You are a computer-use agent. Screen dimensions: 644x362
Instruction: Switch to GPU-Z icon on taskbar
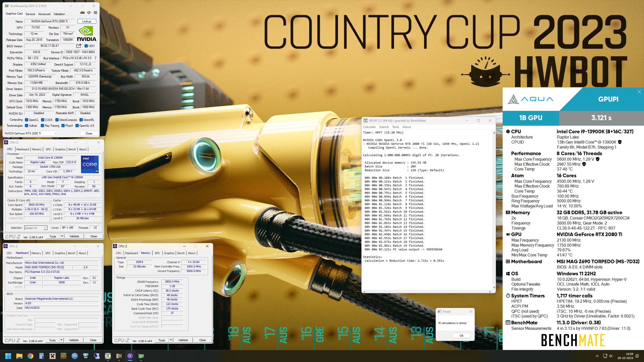point(141,356)
